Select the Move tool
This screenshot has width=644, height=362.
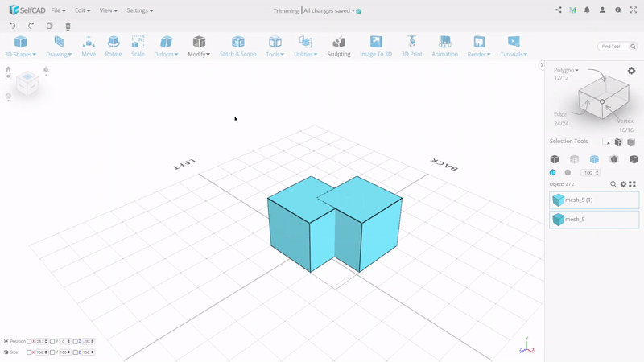[89, 46]
